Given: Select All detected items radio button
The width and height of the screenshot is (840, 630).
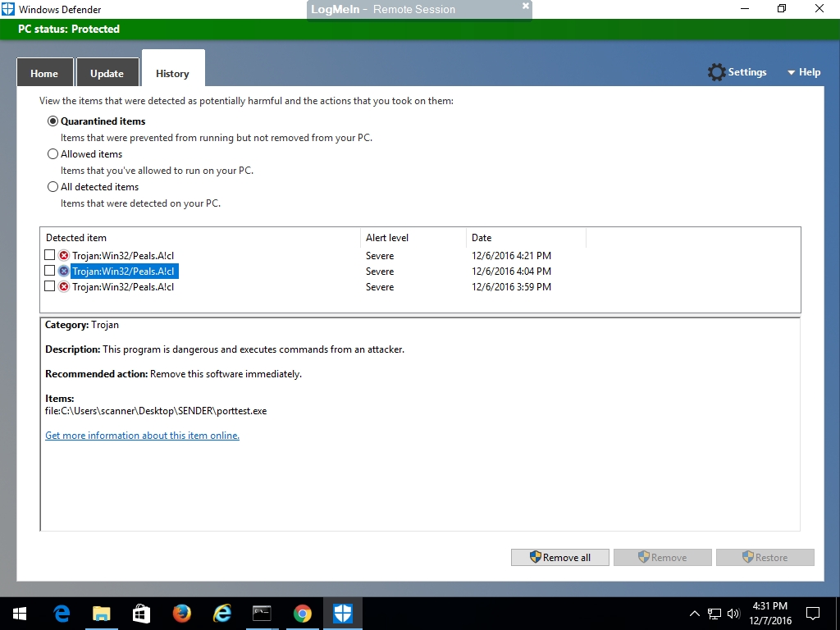Looking at the screenshot, I should tap(52, 187).
